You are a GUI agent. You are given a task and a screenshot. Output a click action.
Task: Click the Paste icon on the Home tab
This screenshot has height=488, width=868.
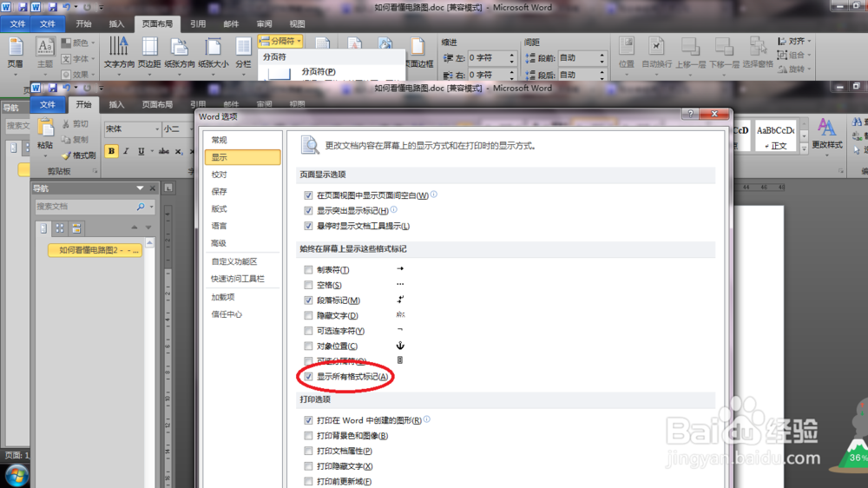[x=45, y=129]
